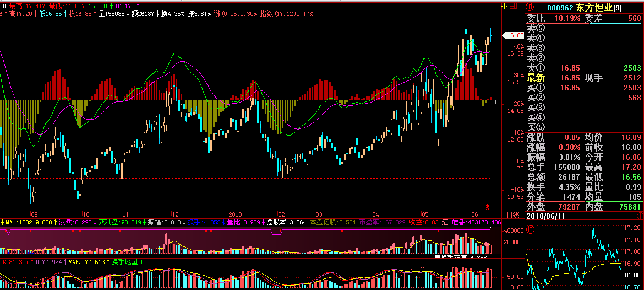Click the 2010 year marker on time axis

[x=236, y=214]
